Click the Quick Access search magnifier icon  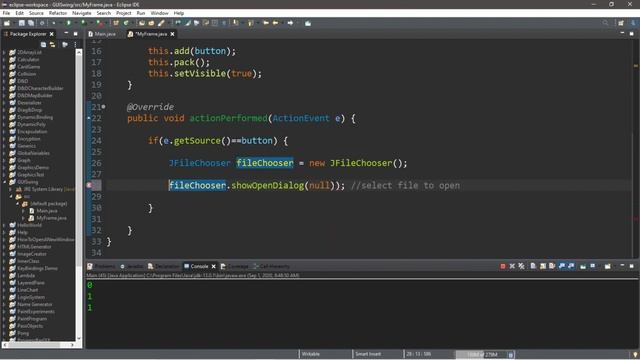605,23
